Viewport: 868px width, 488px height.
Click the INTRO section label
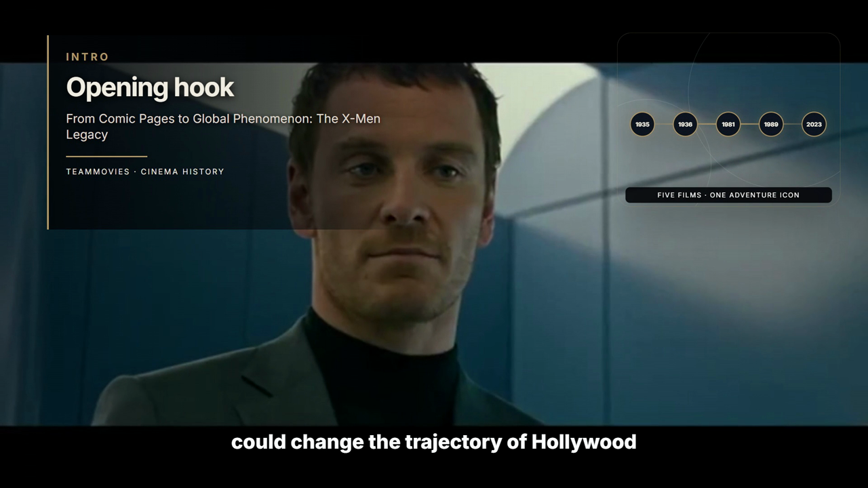(x=87, y=57)
